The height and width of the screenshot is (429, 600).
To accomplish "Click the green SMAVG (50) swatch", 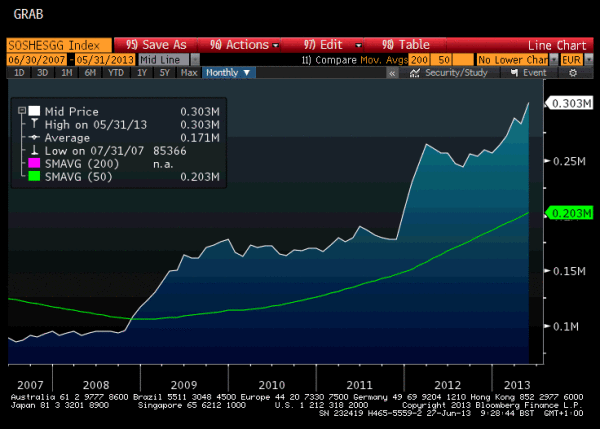I will 34,176.
